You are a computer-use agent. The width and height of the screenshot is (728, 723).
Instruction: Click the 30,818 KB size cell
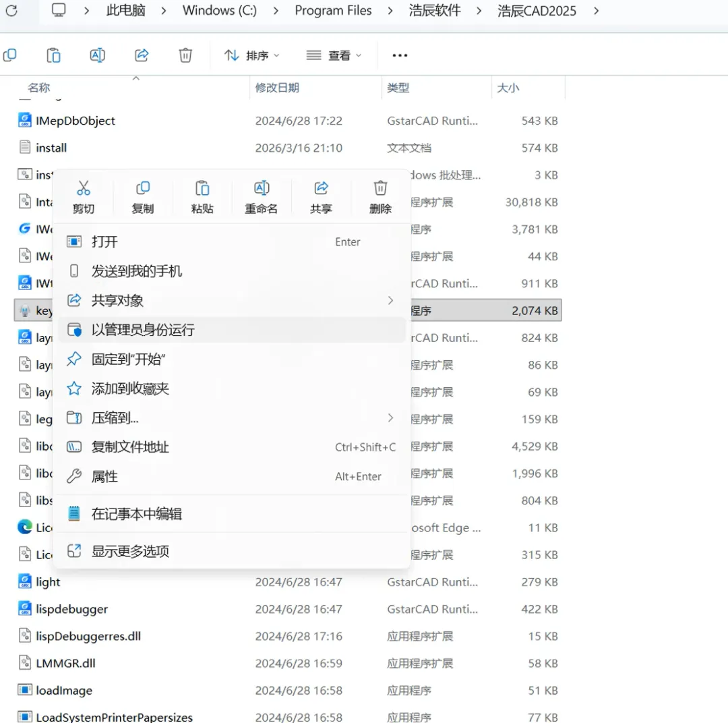531,202
